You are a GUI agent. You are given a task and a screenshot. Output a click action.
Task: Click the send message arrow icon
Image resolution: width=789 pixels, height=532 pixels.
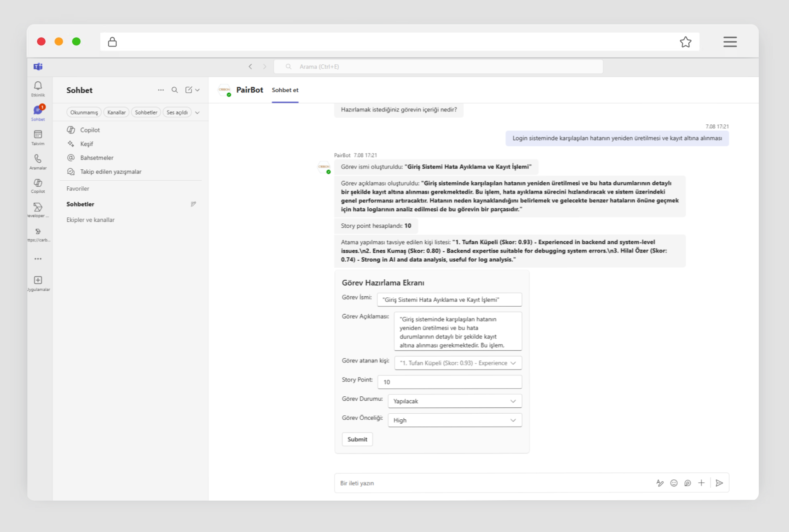pos(719,483)
